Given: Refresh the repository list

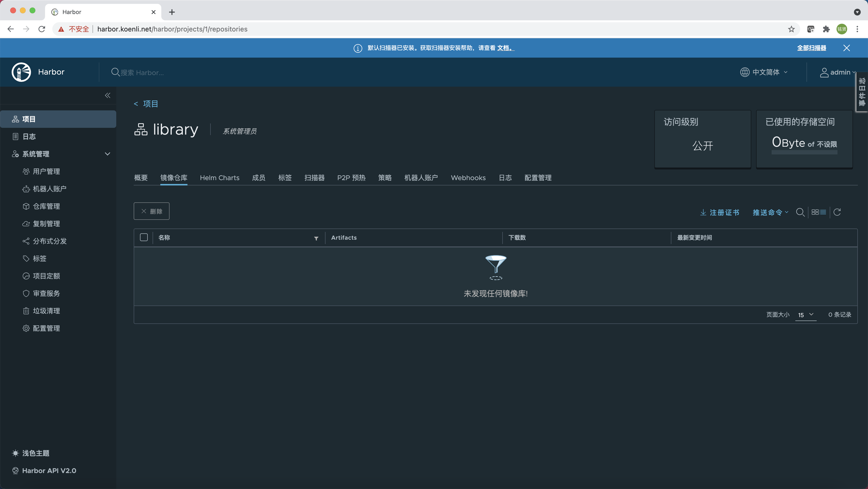Looking at the screenshot, I should 837,212.
